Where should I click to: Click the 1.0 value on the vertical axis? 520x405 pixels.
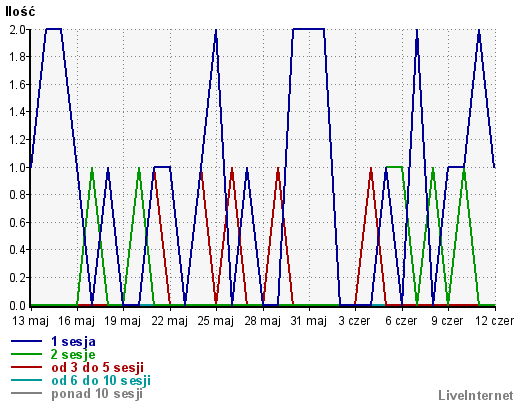(18, 167)
